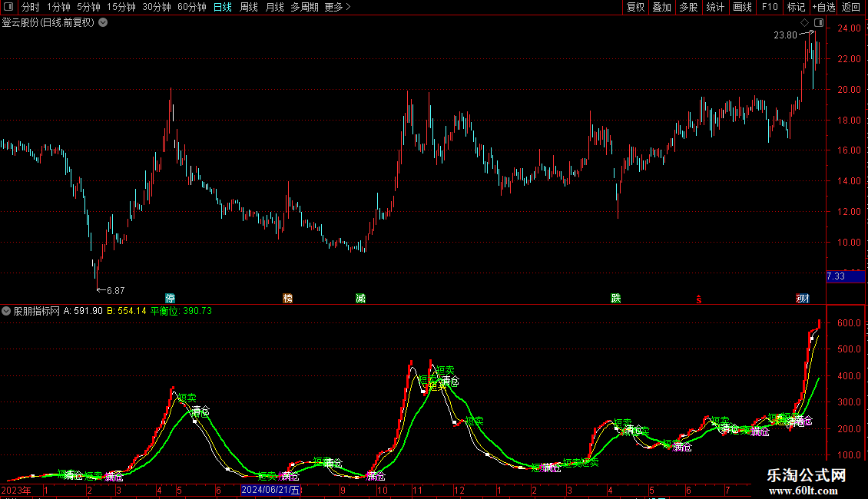This screenshot has width=868, height=499.
Task: Click indicator value B: 554.14
Action: (127, 311)
